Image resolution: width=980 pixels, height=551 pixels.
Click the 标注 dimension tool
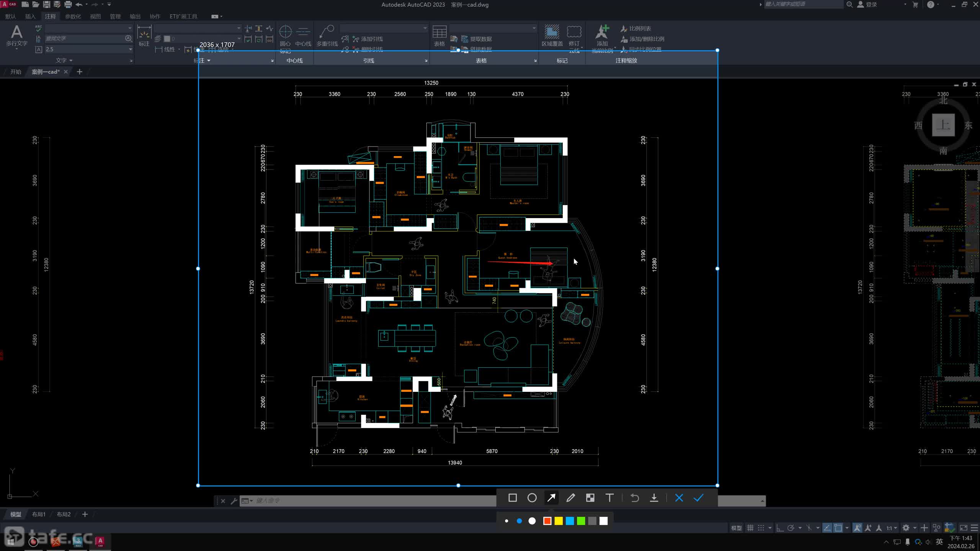144,36
